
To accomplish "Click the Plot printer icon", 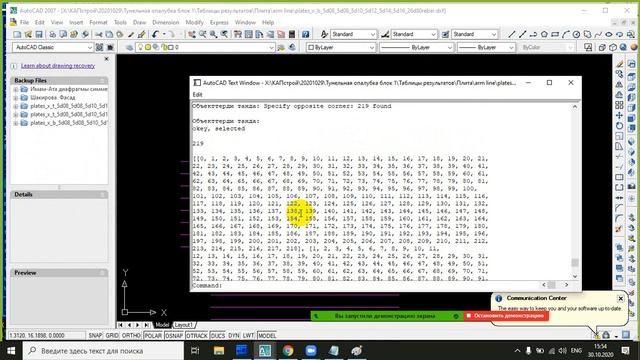I will [x=52, y=35].
